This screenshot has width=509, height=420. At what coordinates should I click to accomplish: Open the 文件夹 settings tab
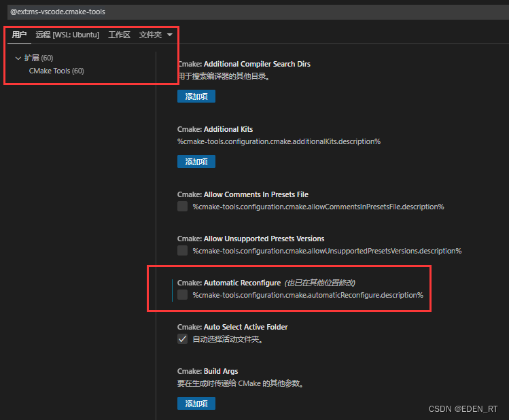click(x=150, y=35)
